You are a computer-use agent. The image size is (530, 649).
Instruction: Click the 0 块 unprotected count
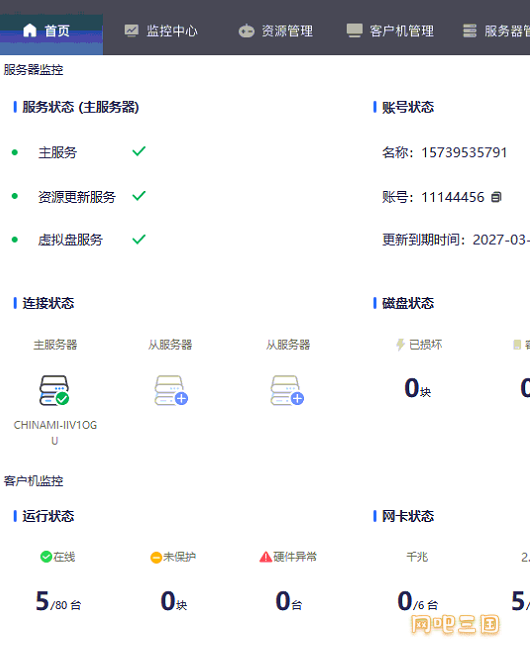pos(174,601)
